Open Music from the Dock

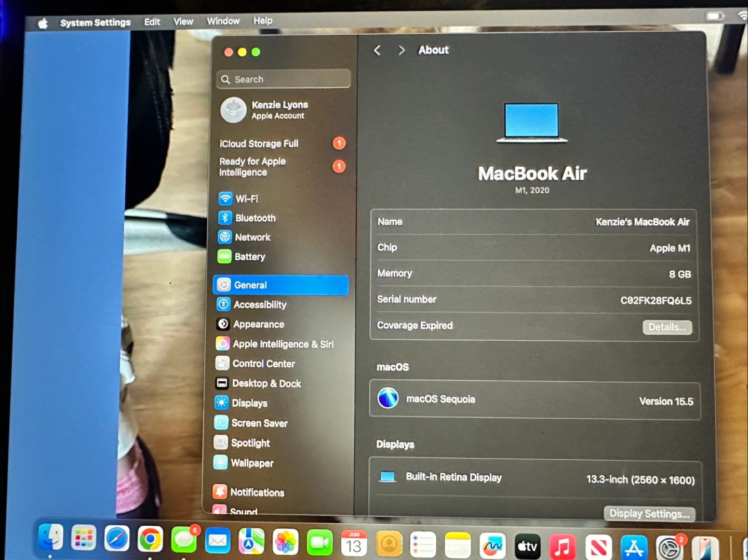pos(563,547)
